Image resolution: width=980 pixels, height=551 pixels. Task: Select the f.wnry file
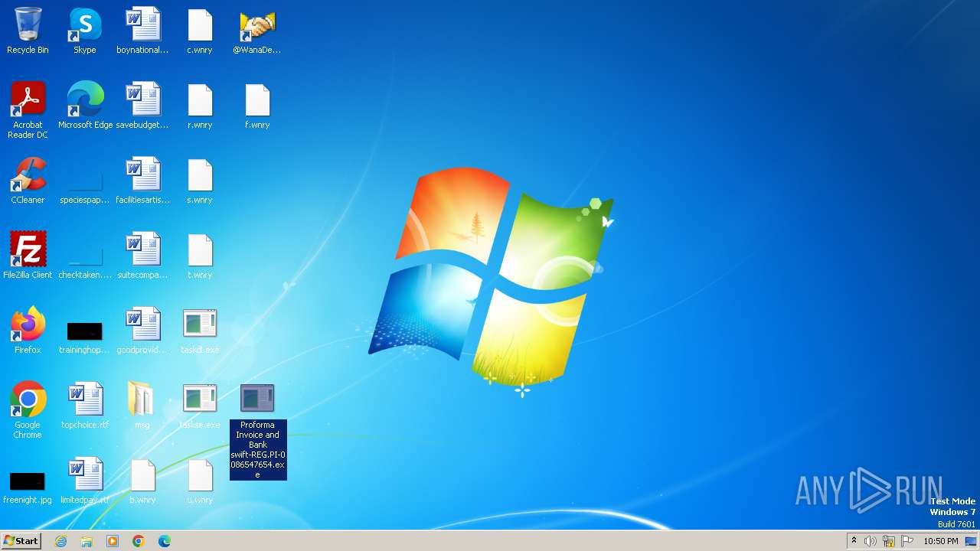[257, 106]
